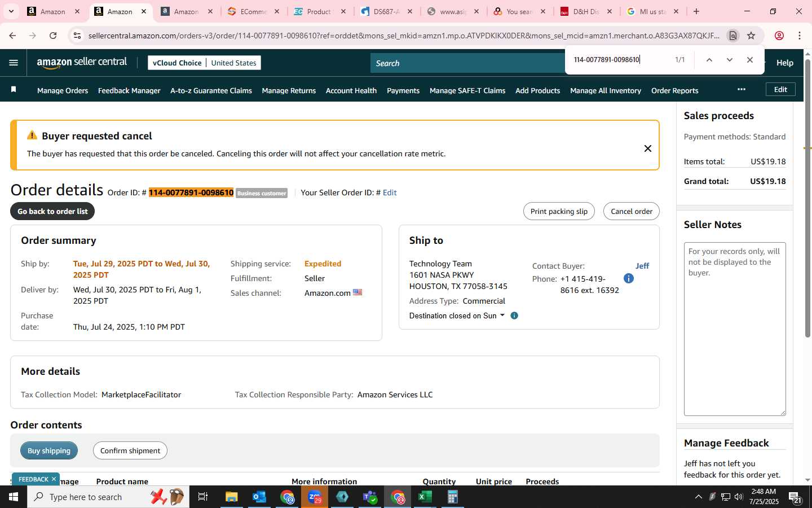Go to next find-in-page match
Image resolution: width=812 pixels, height=508 pixels.
point(730,60)
